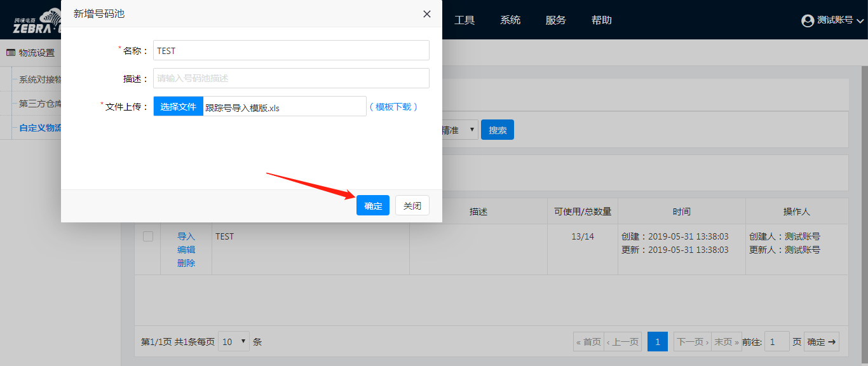Click the user avatar icon beside 测试账号
Screen dimensions: 868x366
point(808,20)
